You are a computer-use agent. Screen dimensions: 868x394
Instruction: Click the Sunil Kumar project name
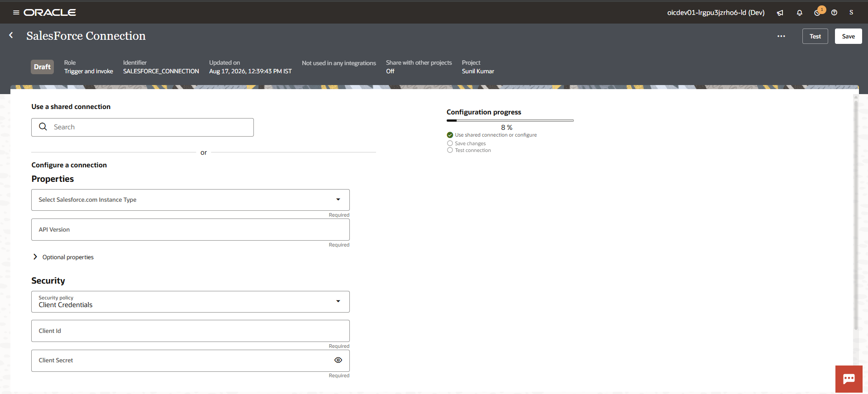(478, 71)
